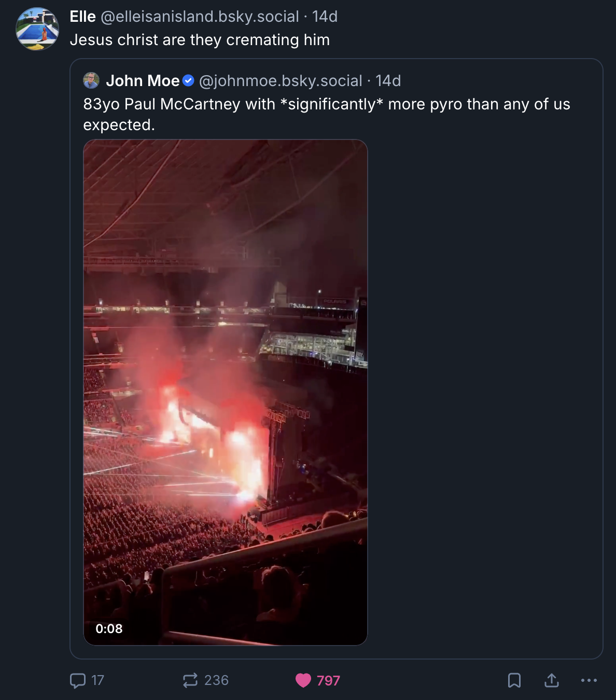Click Elle's round profile avatar
This screenshot has width=616, height=700.
point(37,29)
